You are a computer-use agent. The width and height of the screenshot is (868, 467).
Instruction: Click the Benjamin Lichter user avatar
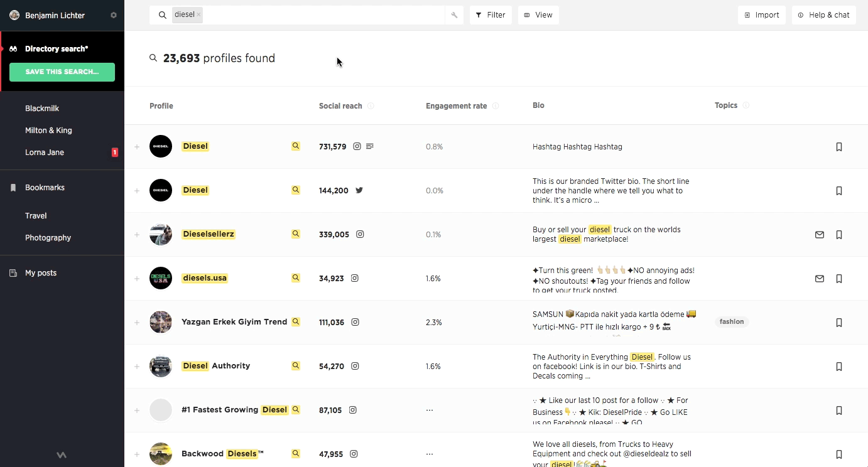[14, 15]
